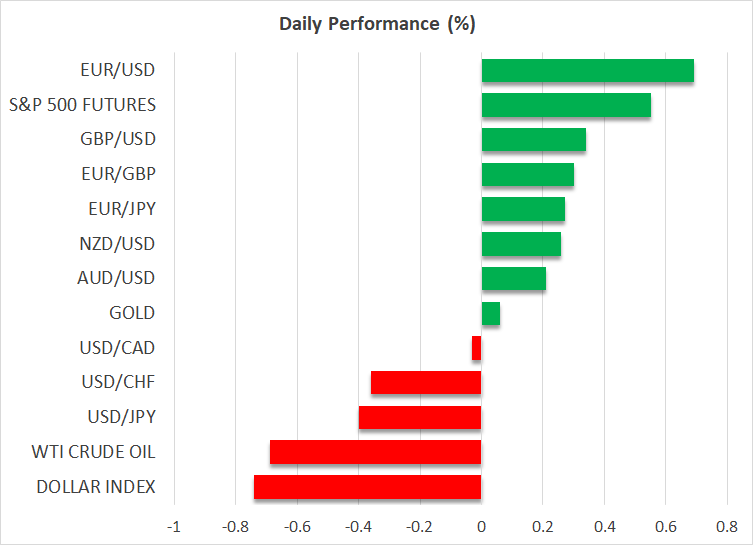Click the EUR/JPY bar
The height and width of the screenshot is (545, 753).
(x=523, y=209)
